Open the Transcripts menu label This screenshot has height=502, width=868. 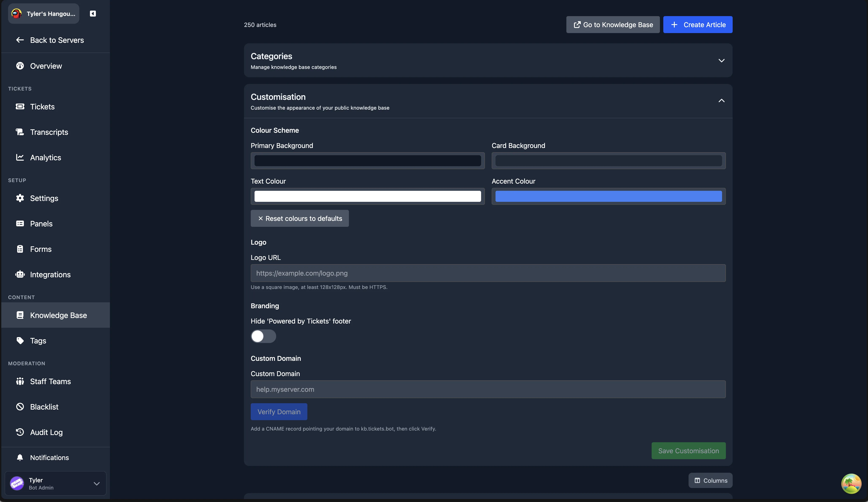point(49,132)
